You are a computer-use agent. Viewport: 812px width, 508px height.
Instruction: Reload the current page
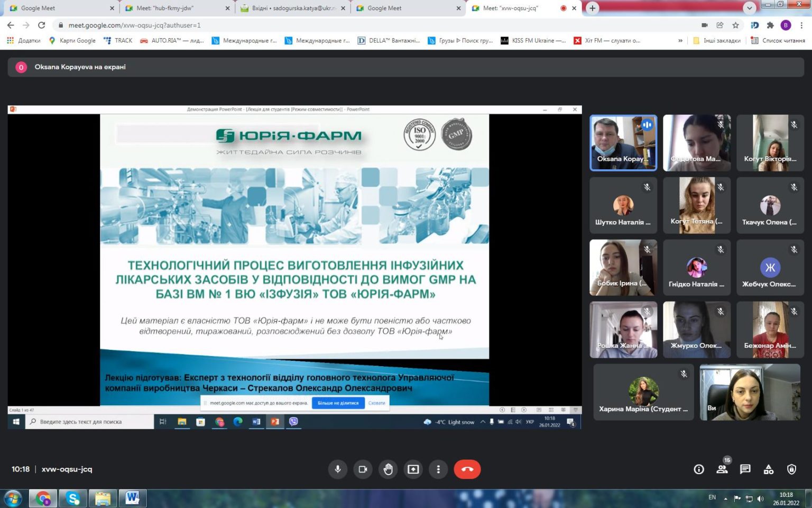(42, 25)
